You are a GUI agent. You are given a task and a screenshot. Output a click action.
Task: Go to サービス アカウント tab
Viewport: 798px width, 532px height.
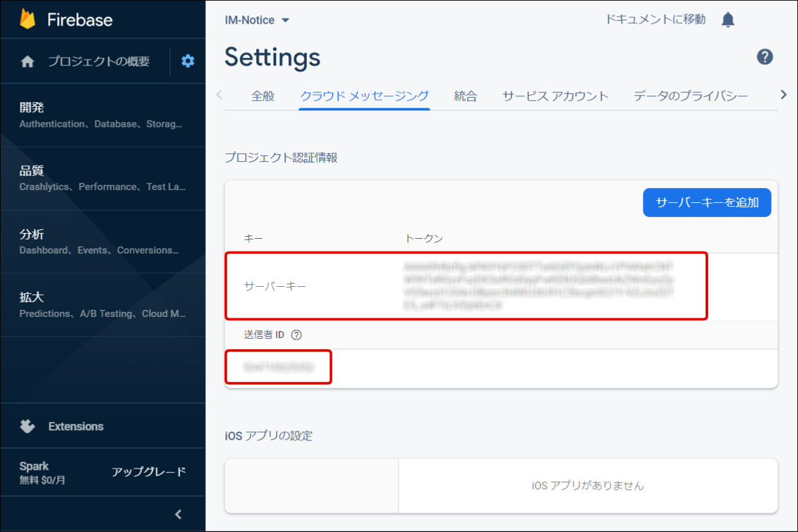coord(555,96)
